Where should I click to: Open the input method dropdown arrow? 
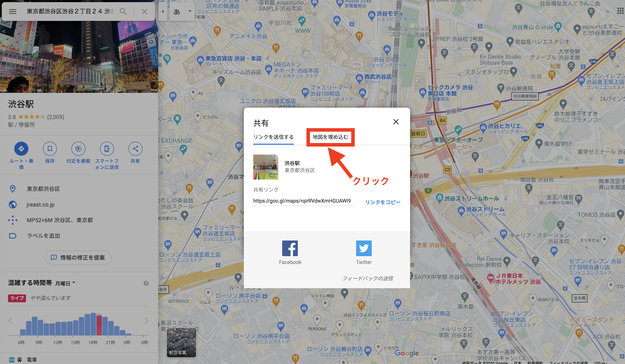click(x=190, y=11)
